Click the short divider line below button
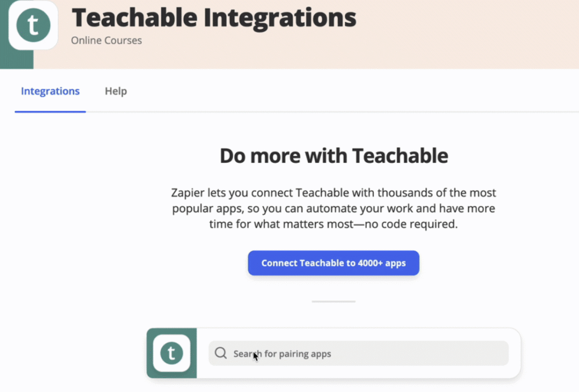Image resolution: width=579 pixels, height=392 pixels. (334, 301)
